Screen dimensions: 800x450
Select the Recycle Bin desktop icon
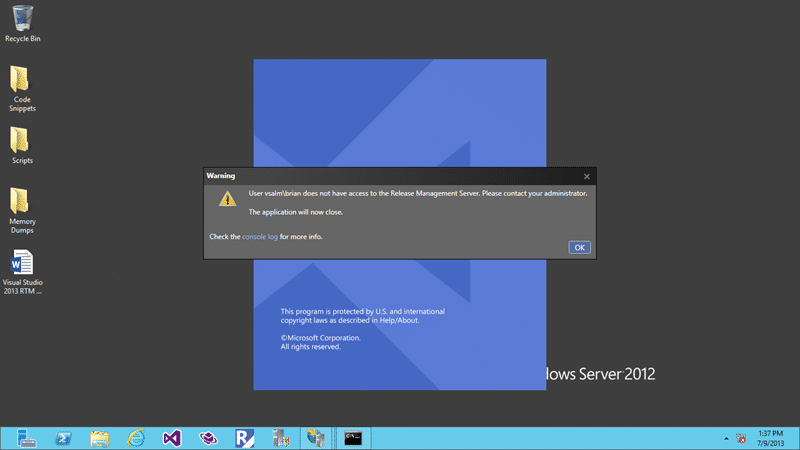tap(22, 24)
